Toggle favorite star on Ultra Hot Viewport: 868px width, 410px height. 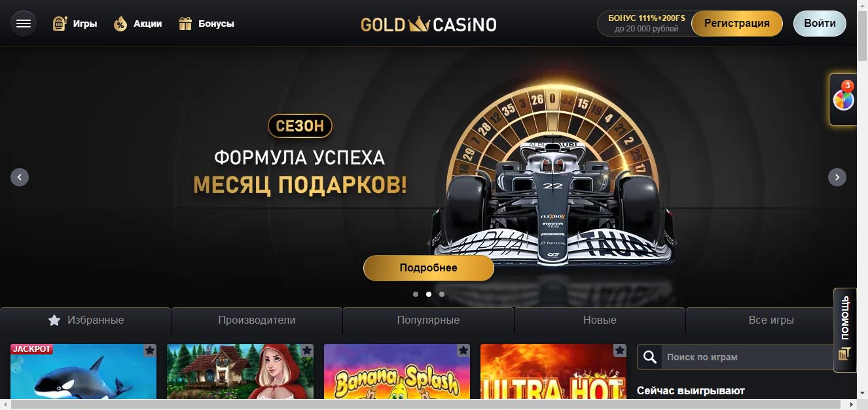[x=620, y=350]
